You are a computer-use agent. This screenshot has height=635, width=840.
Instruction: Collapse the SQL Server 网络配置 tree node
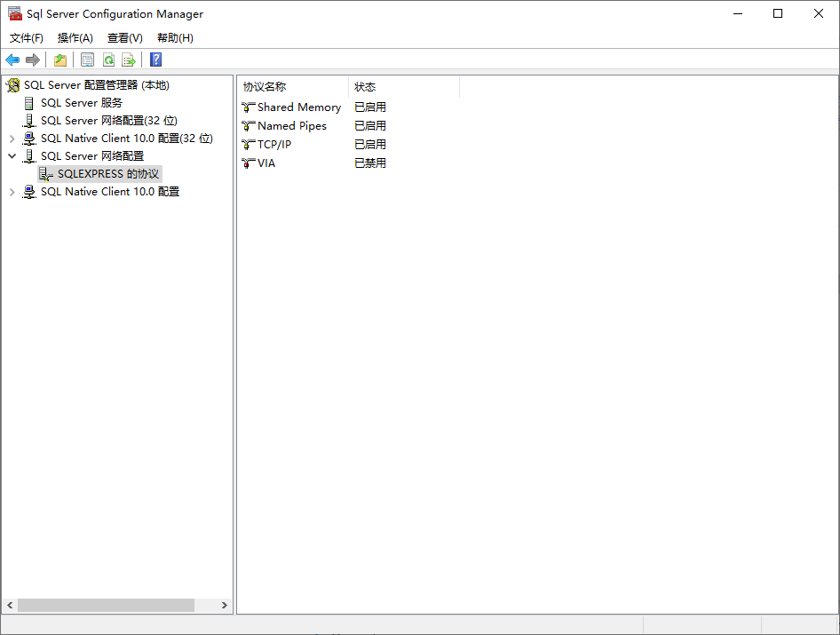[x=12, y=156]
